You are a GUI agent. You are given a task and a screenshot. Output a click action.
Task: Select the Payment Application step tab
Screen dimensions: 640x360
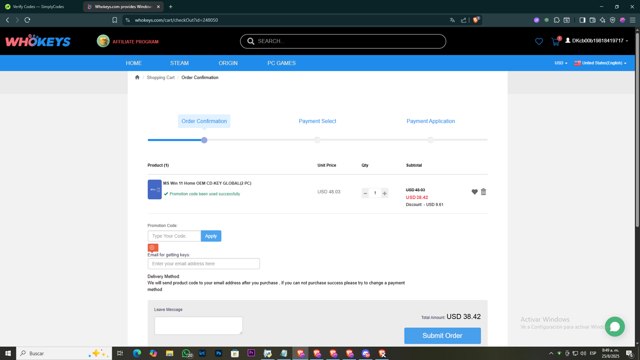pyautogui.click(x=431, y=121)
